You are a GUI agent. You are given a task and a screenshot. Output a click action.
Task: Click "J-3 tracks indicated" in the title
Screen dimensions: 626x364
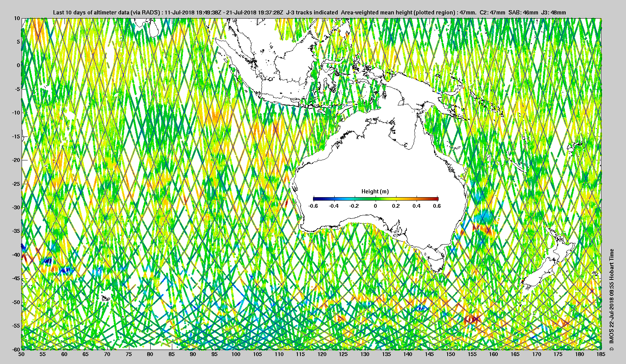click(312, 13)
